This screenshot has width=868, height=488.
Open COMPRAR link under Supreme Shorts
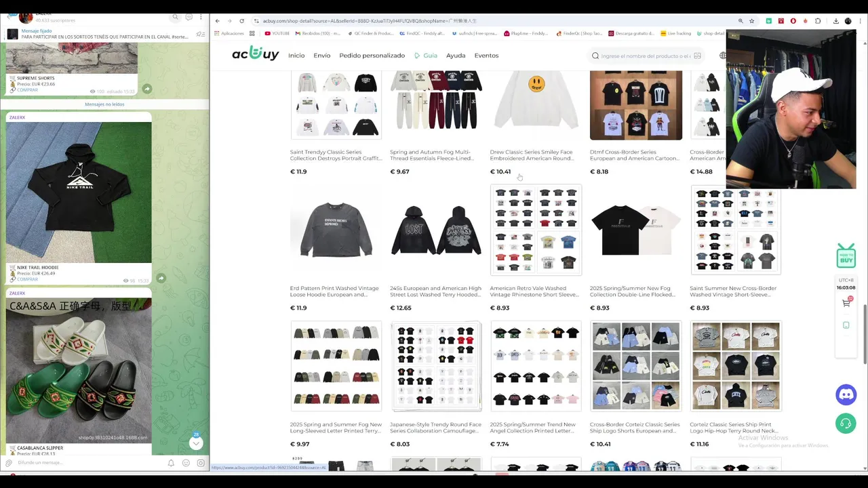[27, 90]
